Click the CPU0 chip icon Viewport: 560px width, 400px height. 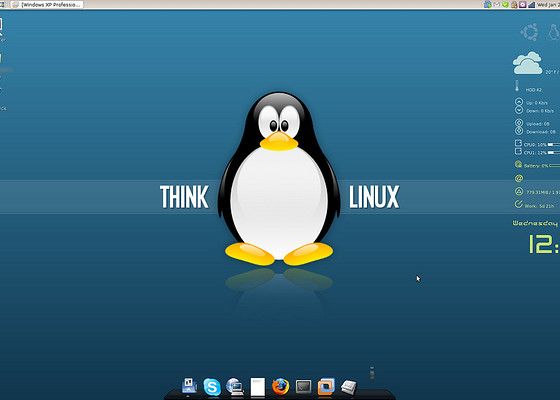pyautogui.click(x=518, y=143)
